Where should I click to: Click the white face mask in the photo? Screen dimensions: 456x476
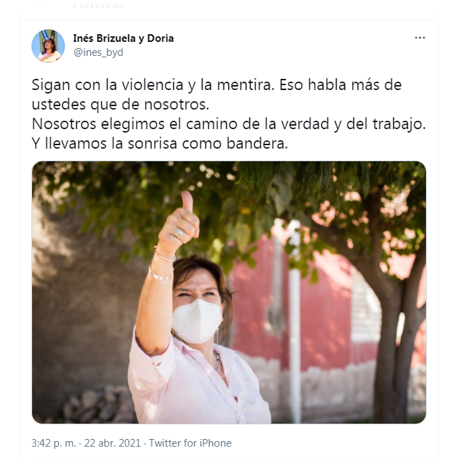pos(196,321)
